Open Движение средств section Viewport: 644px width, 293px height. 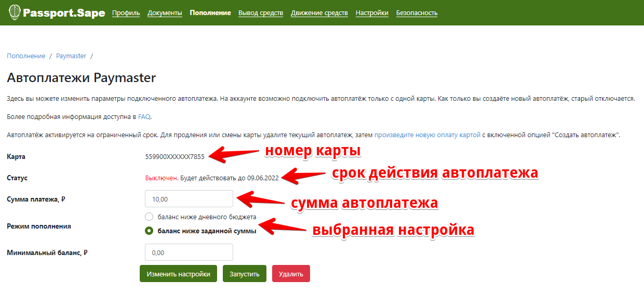[x=319, y=13]
